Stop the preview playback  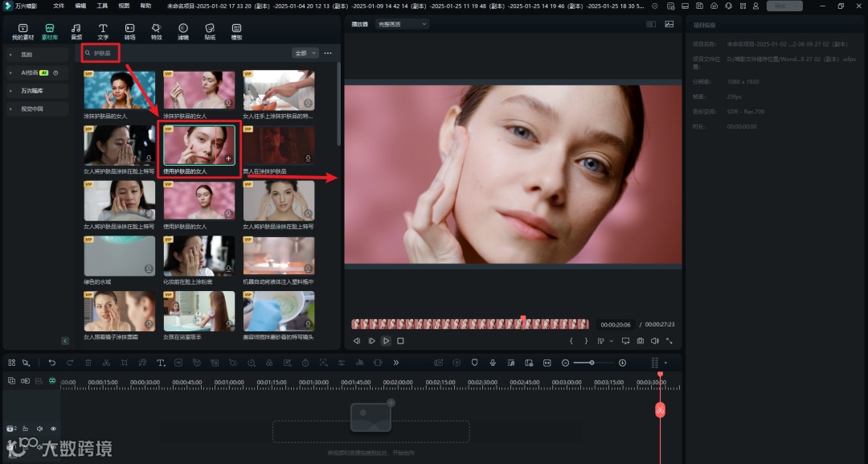[400, 341]
